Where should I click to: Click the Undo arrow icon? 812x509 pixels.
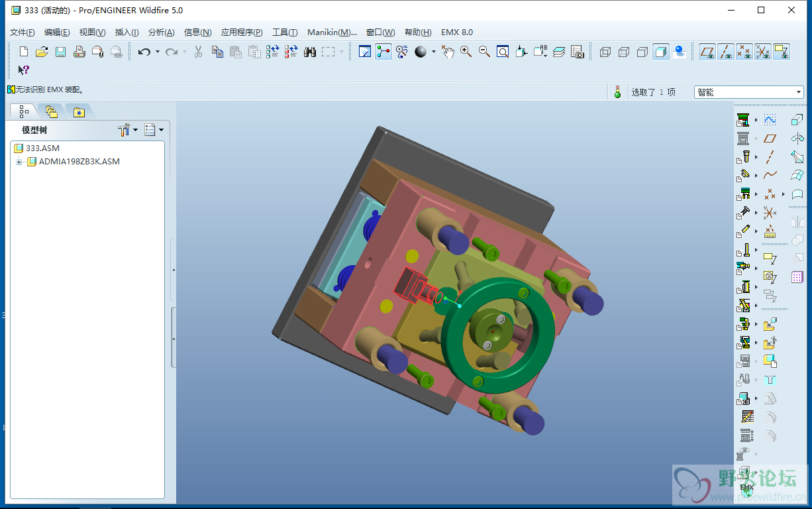[x=144, y=52]
